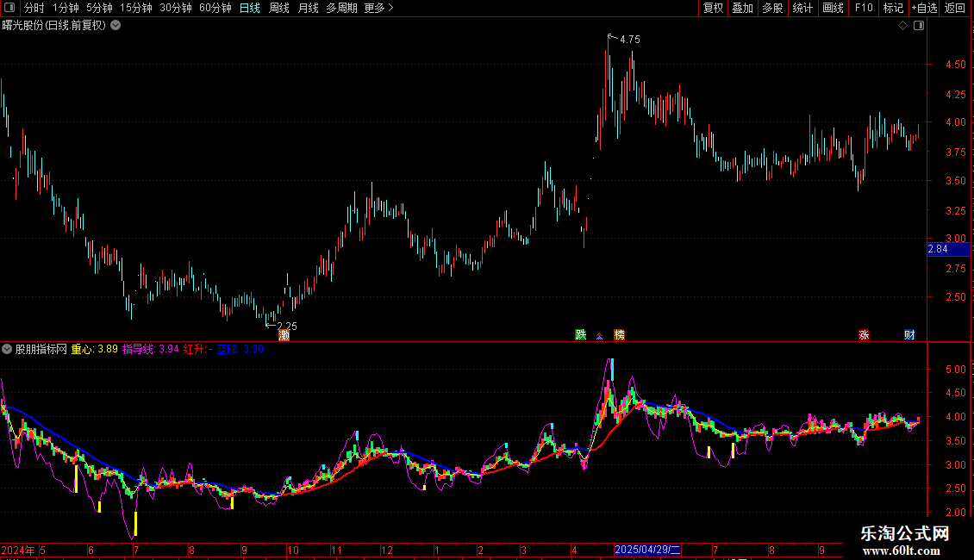This screenshot has width=974, height=560.
Task: Click the 4.50 label on main price axis
Action: click(x=955, y=65)
